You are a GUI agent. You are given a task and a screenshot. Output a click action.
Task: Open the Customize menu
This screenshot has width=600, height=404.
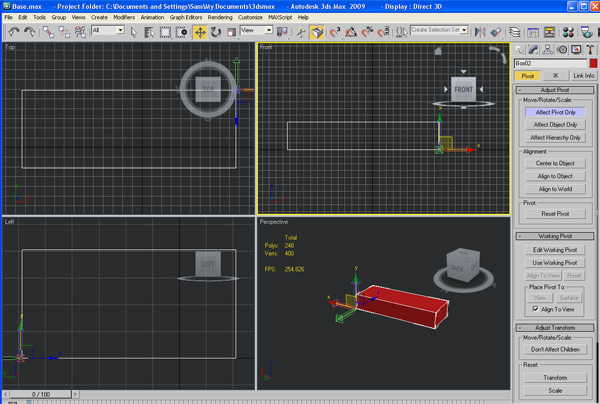pyautogui.click(x=250, y=18)
